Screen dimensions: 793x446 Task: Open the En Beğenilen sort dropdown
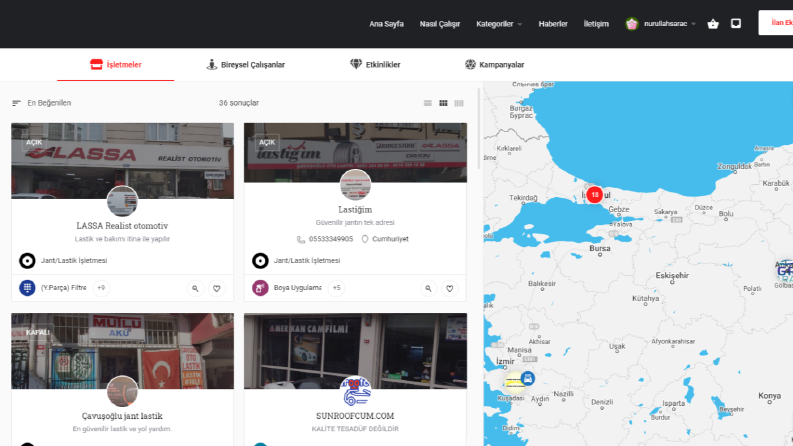(x=49, y=103)
